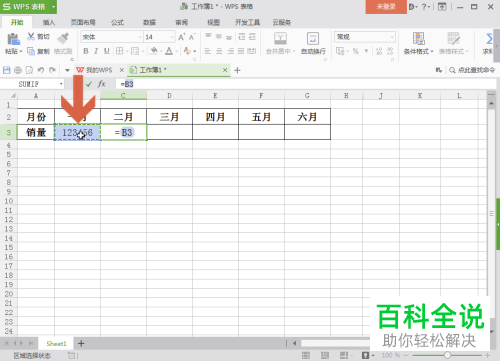Apply percent style format

(356, 51)
